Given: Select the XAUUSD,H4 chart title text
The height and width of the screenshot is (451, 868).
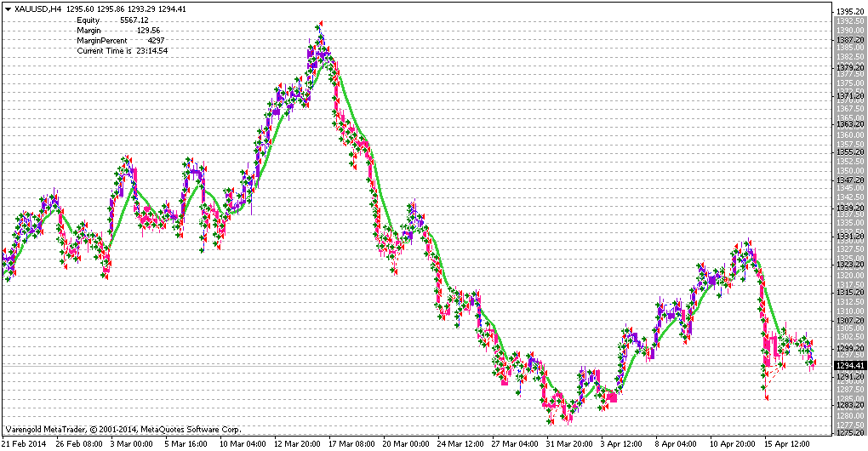Looking at the screenshot, I should [38, 9].
